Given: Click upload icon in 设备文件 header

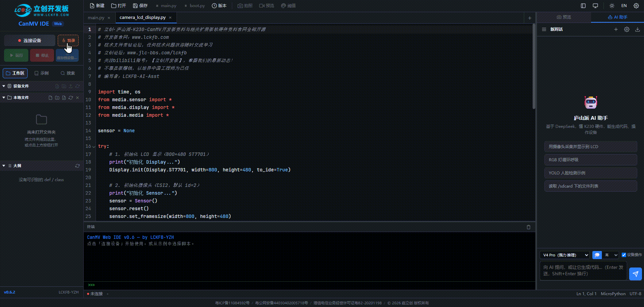Looking at the screenshot, I should [x=71, y=86].
